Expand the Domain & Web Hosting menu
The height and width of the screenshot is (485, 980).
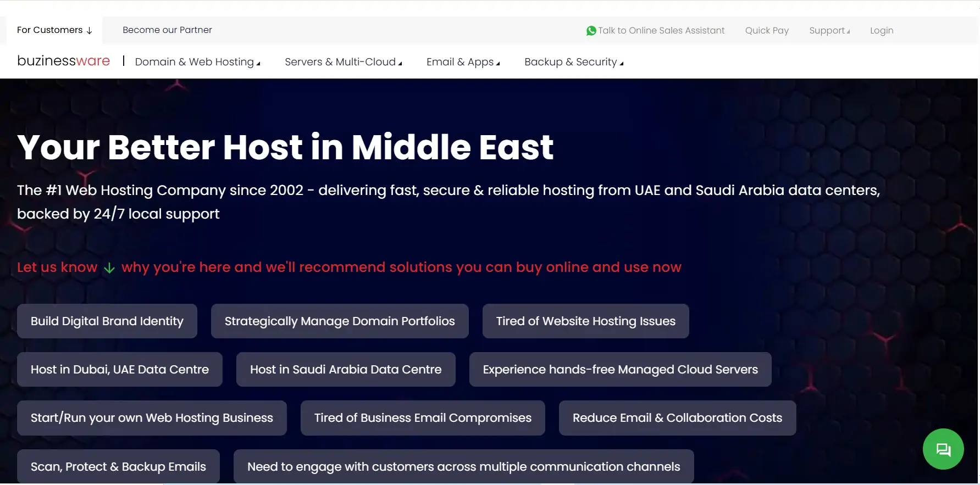(x=198, y=62)
